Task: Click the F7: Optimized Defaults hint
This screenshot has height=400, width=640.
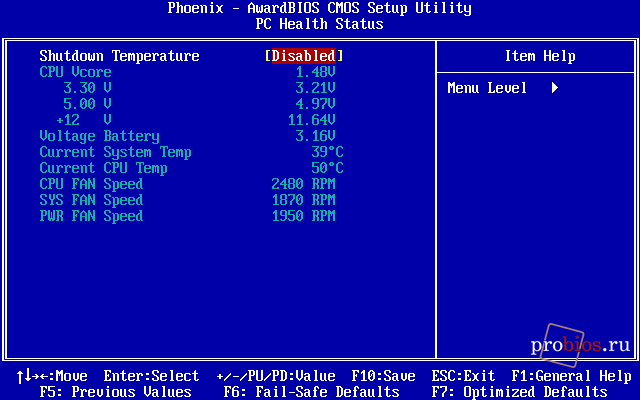Action: [x=519, y=392]
